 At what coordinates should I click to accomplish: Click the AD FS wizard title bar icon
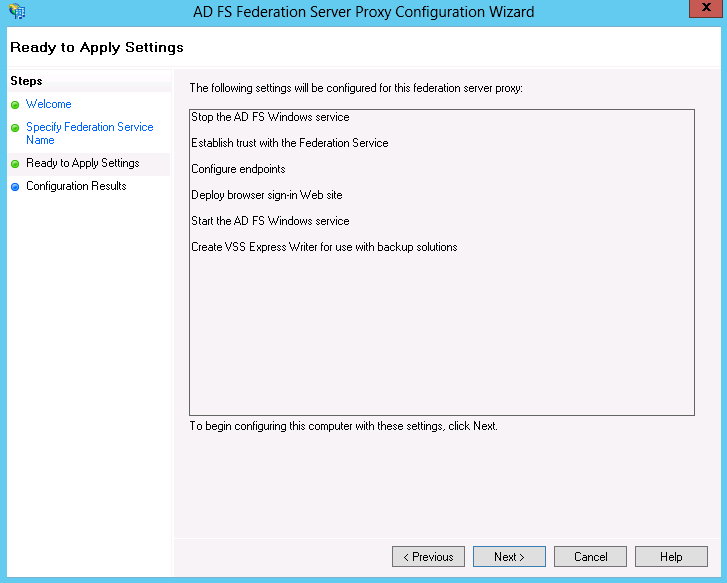17,11
